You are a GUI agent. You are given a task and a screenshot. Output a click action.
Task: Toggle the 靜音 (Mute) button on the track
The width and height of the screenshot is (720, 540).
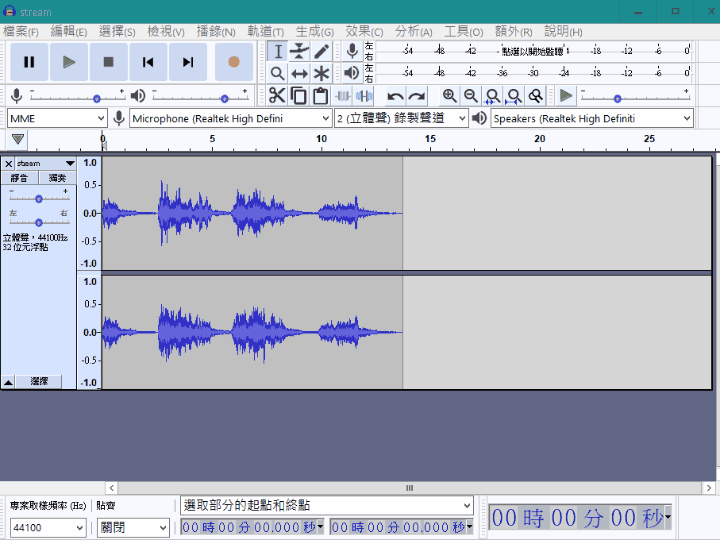point(20,177)
